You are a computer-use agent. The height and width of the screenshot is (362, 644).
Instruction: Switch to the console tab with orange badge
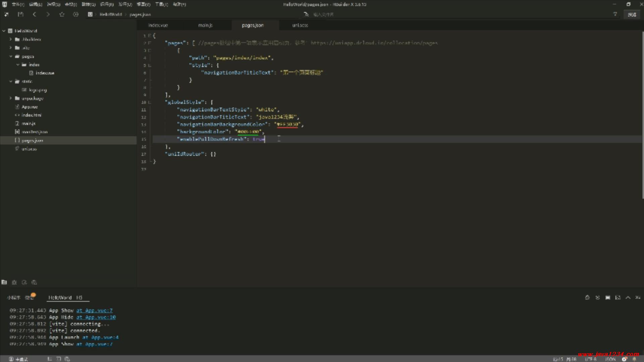click(30, 297)
